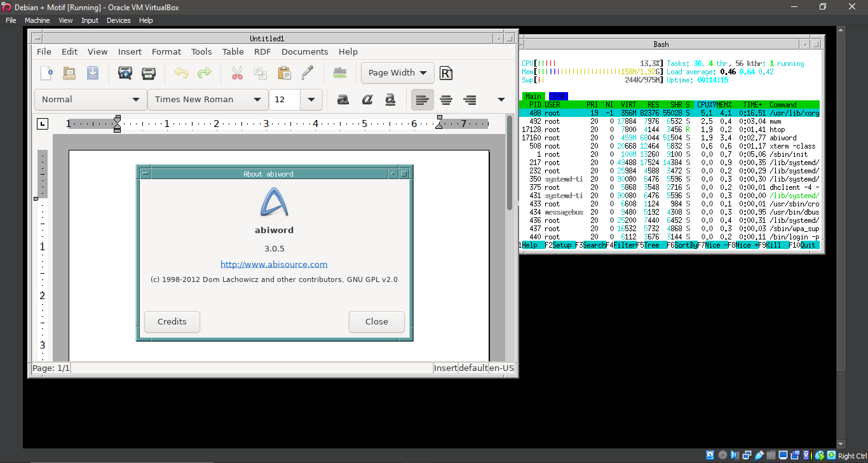Open a document with the folder icon
Viewport: 868px width, 463px height.
tap(69, 73)
